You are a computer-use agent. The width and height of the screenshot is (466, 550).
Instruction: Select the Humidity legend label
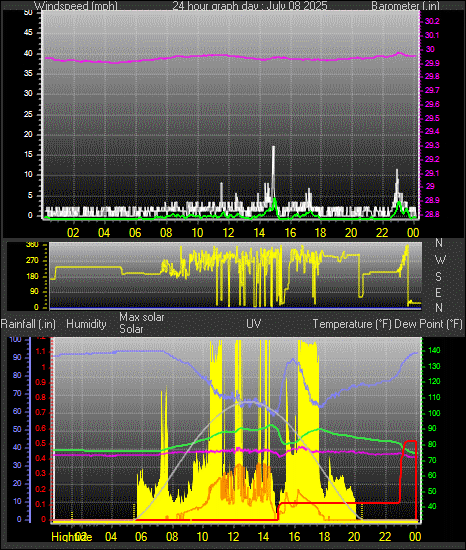tap(86, 324)
